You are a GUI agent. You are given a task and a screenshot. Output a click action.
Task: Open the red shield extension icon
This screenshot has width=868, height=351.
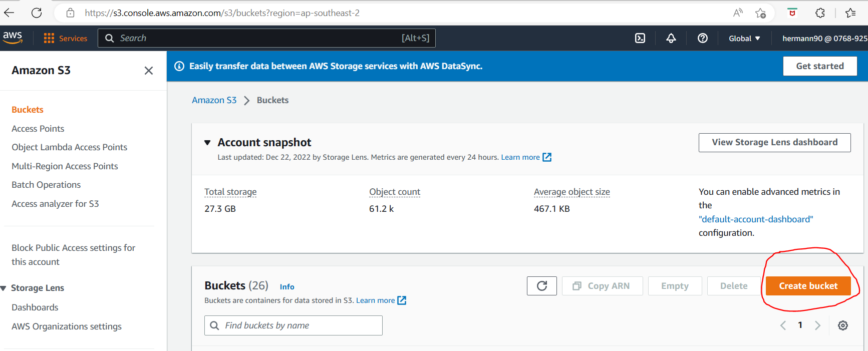click(792, 13)
